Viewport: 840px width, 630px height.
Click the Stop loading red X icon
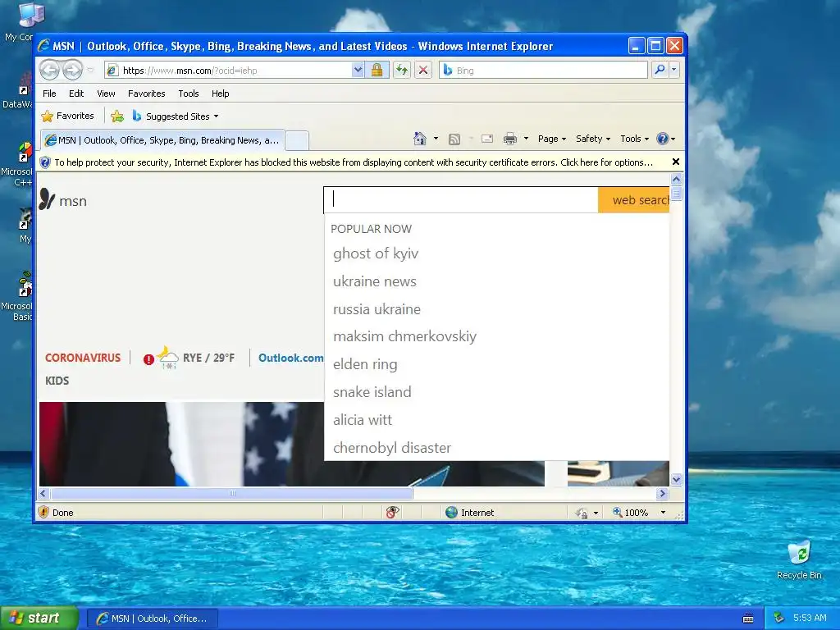coord(423,71)
